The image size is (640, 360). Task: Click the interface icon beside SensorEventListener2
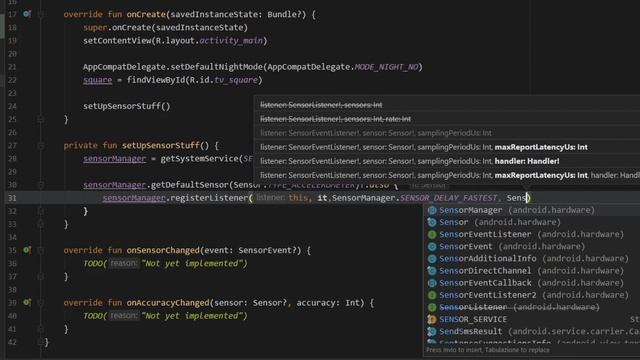tap(432, 295)
